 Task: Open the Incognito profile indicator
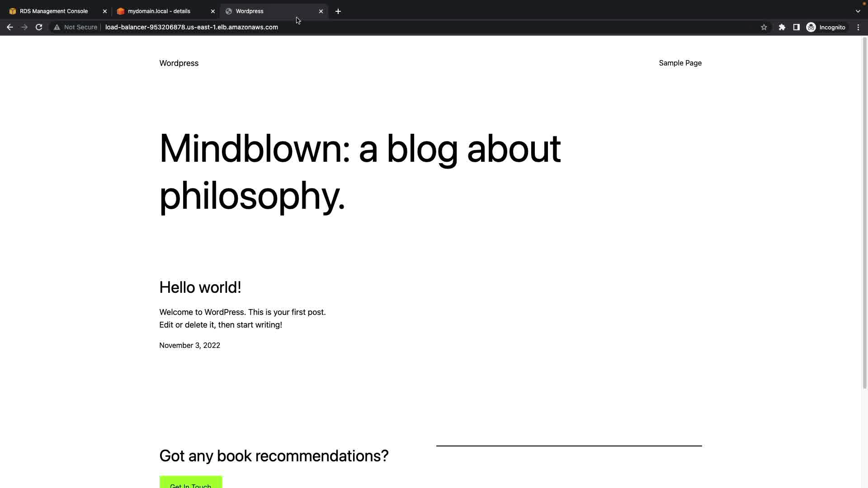tap(826, 27)
